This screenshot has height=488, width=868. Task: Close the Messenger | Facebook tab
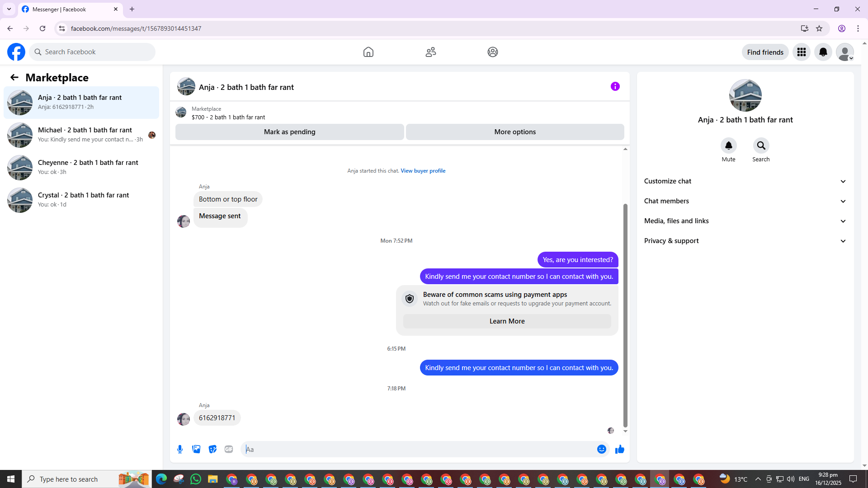click(116, 9)
